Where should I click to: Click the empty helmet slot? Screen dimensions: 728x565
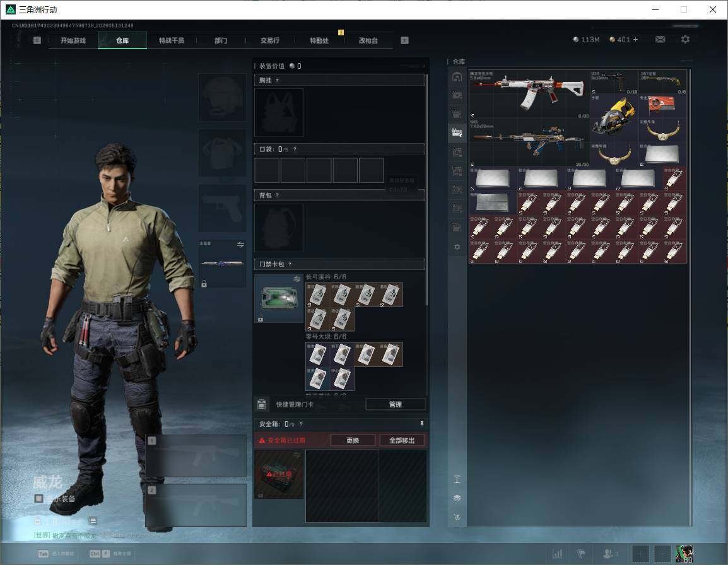[x=223, y=98]
